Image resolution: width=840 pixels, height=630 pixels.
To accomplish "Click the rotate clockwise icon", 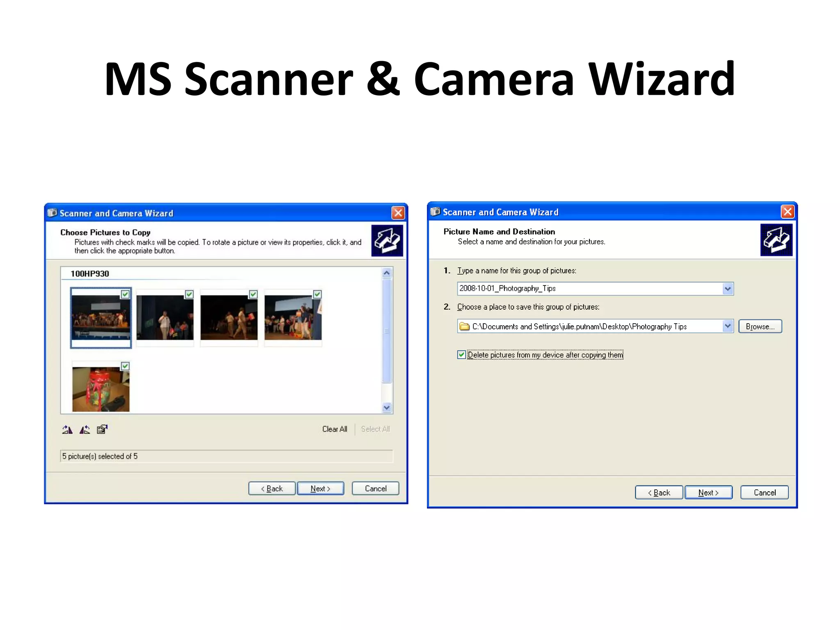I will click(67, 429).
